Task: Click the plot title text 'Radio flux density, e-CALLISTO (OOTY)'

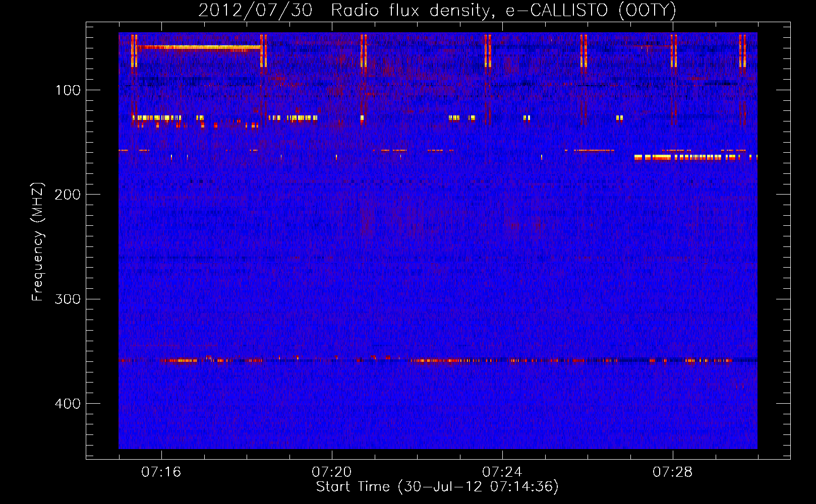Action: [503, 11]
